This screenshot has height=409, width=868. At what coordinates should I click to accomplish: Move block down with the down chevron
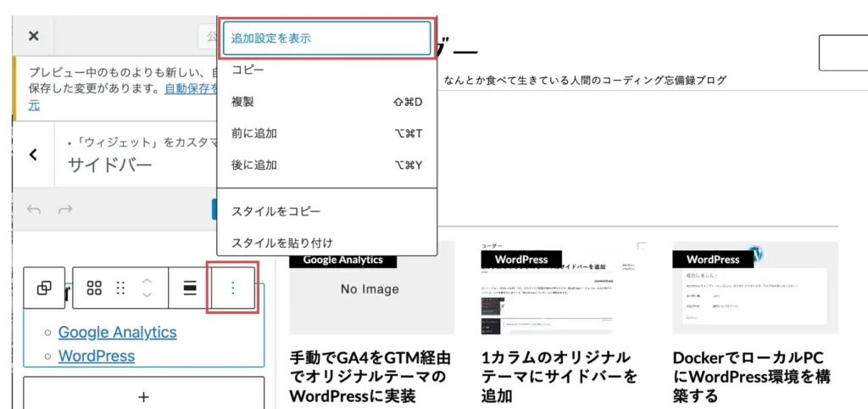pyautogui.click(x=147, y=294)
